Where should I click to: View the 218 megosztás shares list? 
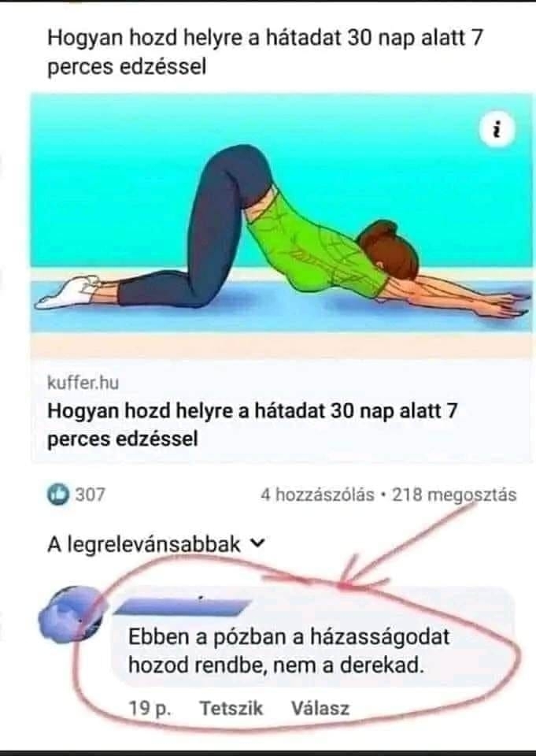[x=454, y=495]
